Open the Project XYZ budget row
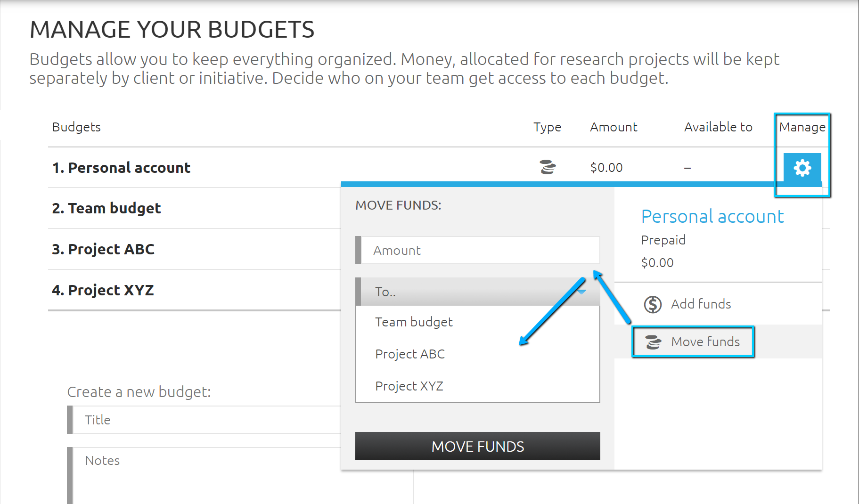859x504 pixels. [x=103, y=290]
